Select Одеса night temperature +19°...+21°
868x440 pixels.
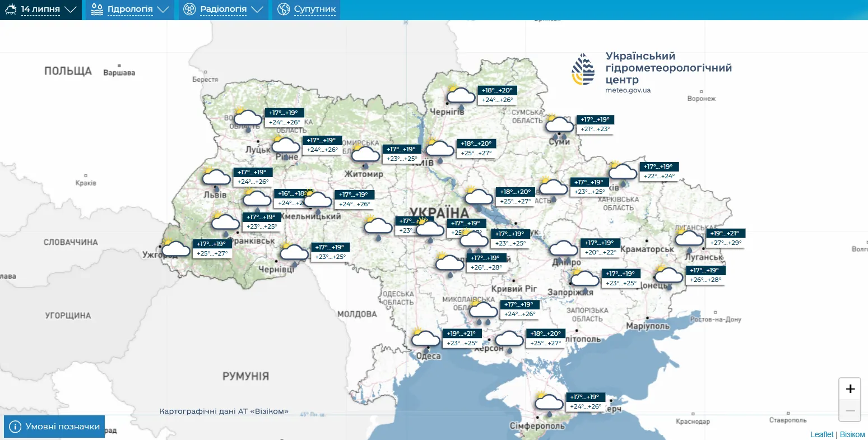point(461,334)
